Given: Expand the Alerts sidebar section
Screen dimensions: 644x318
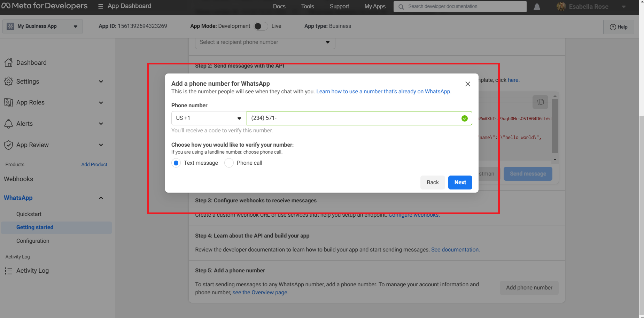Looking at the screenshot, I should pyautogui.click(x=101, y=124).
